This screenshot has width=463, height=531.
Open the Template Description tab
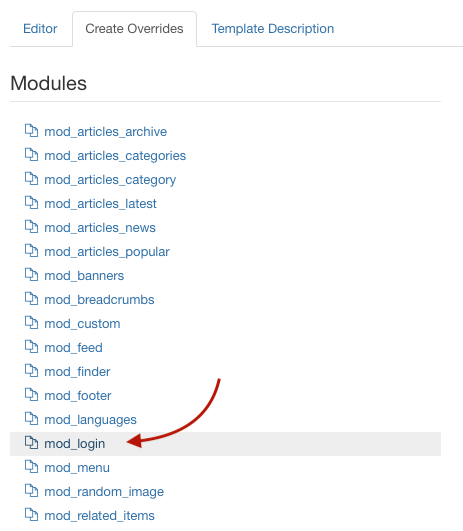[x=273, y=29]
